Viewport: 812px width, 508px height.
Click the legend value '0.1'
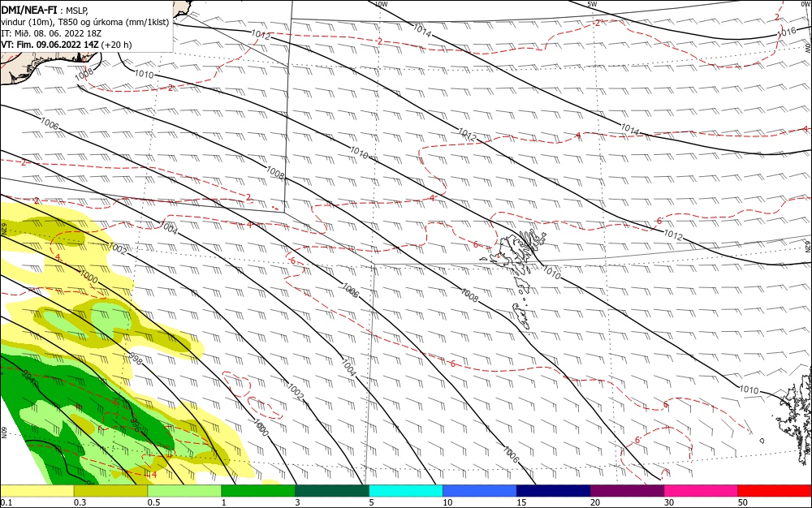tap(6, 502)
